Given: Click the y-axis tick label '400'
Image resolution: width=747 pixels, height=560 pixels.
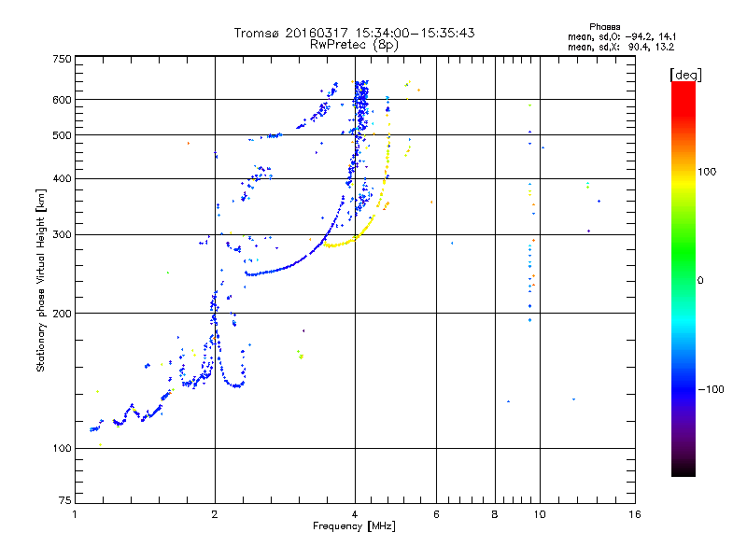Looking at the screenshot, I should coord(62,178).
